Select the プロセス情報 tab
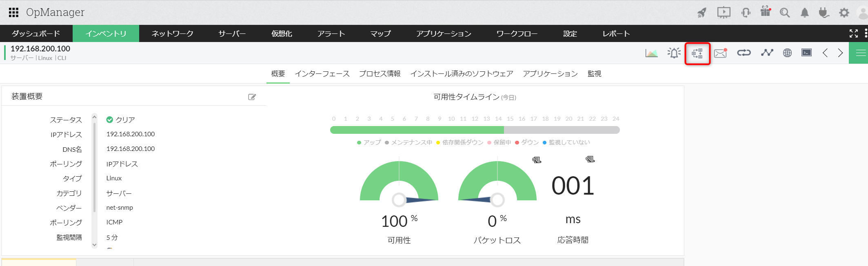 (x=380, y=74)
